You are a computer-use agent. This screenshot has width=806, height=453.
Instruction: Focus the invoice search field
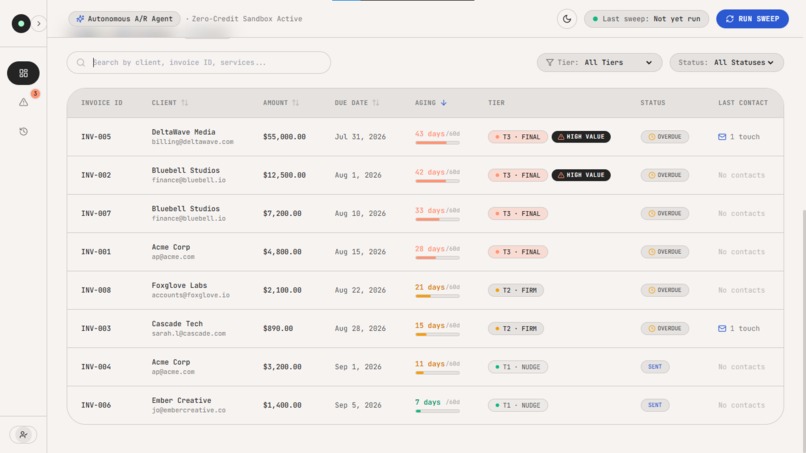pos(198,63)
